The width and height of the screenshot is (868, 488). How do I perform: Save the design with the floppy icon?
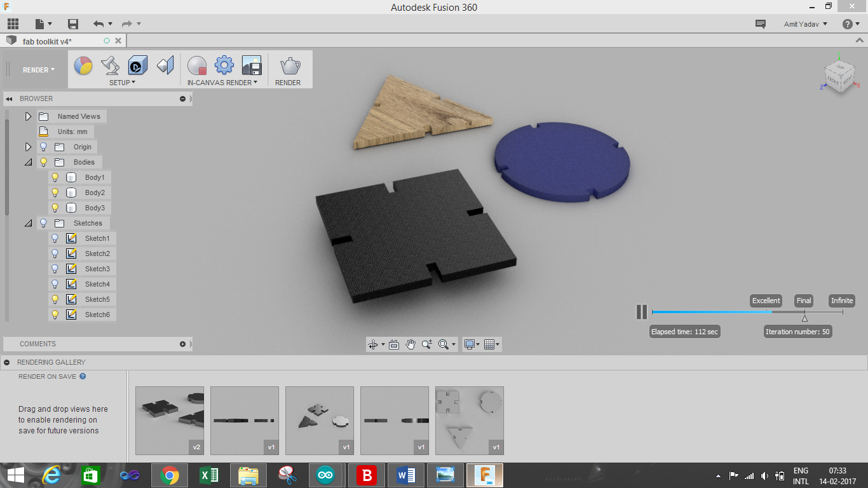pyautogui.click(x=73, y=24)
